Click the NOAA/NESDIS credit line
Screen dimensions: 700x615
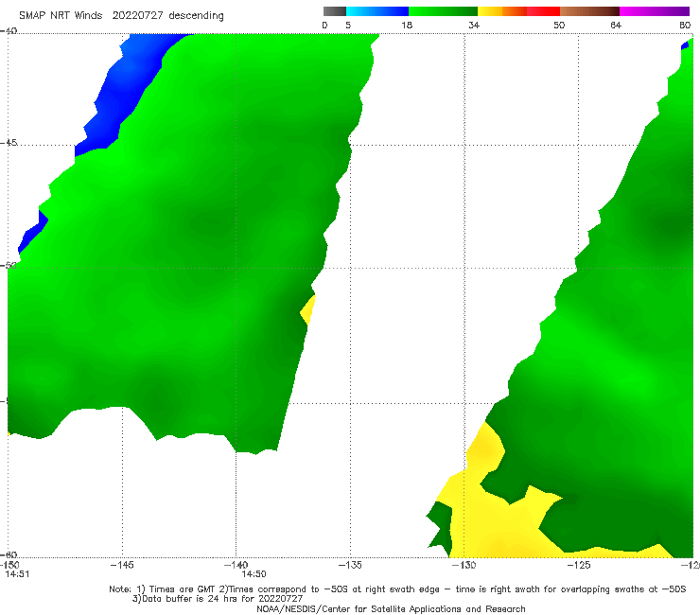pyautogui.click(x=391, y=608)
